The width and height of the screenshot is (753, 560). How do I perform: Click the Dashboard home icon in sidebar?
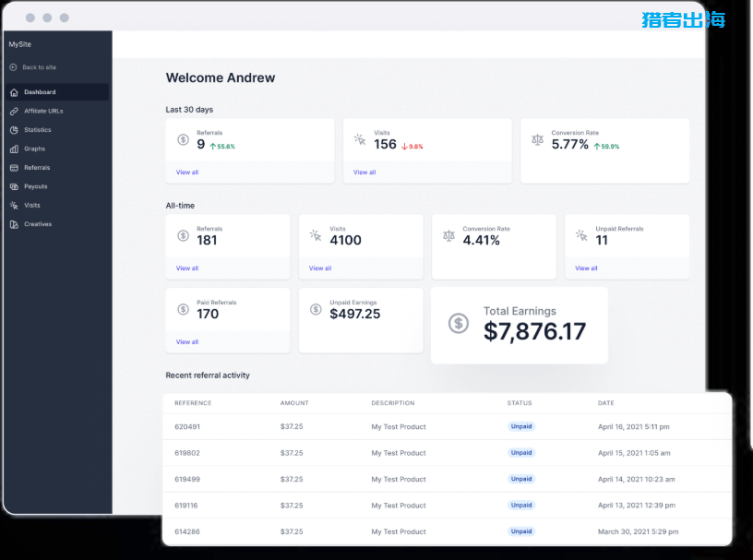[x=14, y=92]
